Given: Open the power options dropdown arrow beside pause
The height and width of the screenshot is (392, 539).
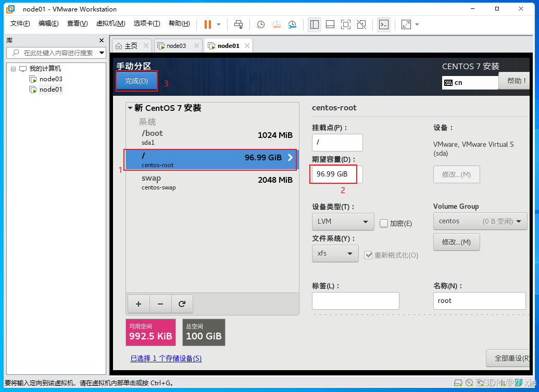Looking at the screenshot, I should click(x=219, y=24).
